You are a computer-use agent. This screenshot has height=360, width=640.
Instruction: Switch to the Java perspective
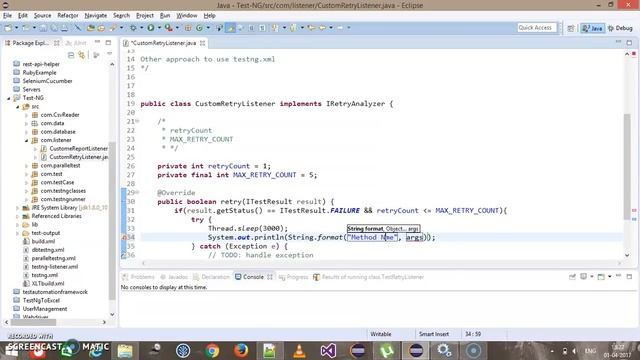[593, 28]
